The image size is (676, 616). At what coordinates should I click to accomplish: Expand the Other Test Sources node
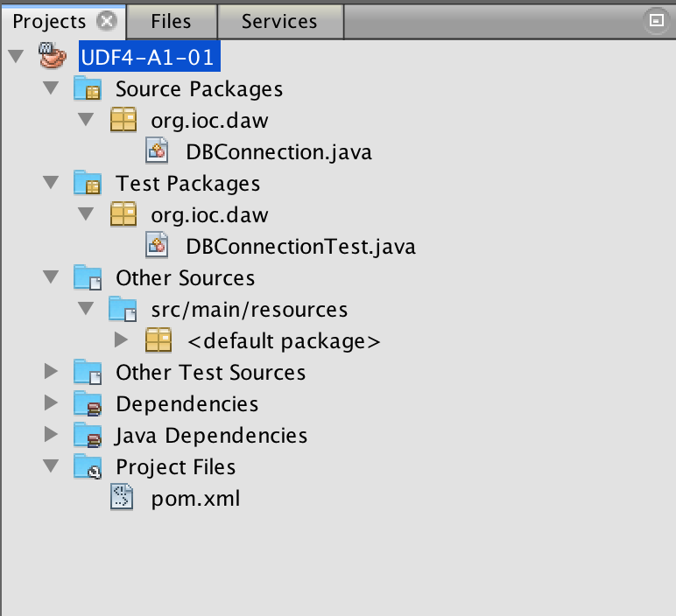[x=51, y=371]
